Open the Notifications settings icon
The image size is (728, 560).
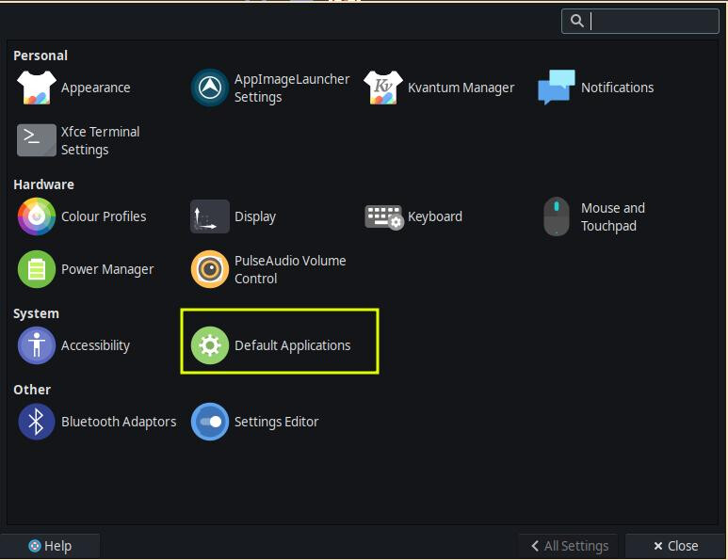[x=557, y=88]
